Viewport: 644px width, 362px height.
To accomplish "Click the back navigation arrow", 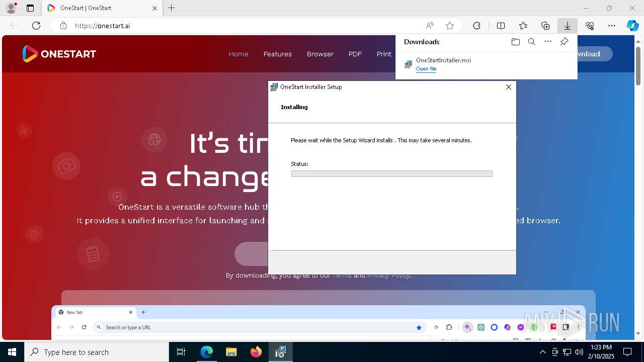I will (14, 26).
